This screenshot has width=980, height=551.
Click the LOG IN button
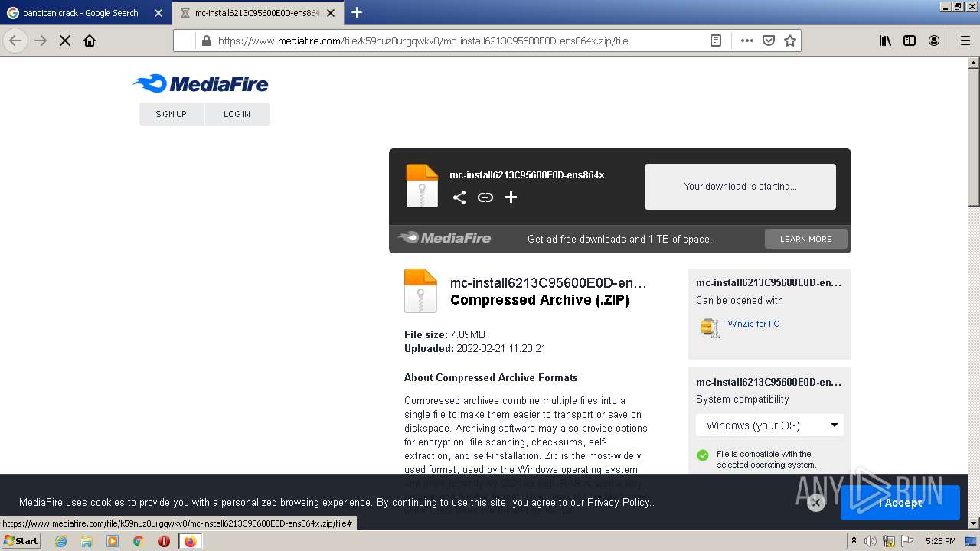(237, 114)
